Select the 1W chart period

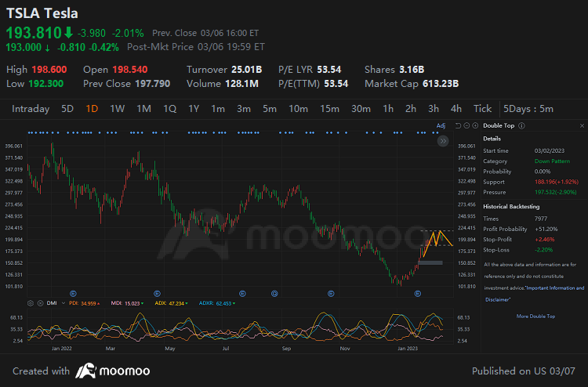[117, 109]
